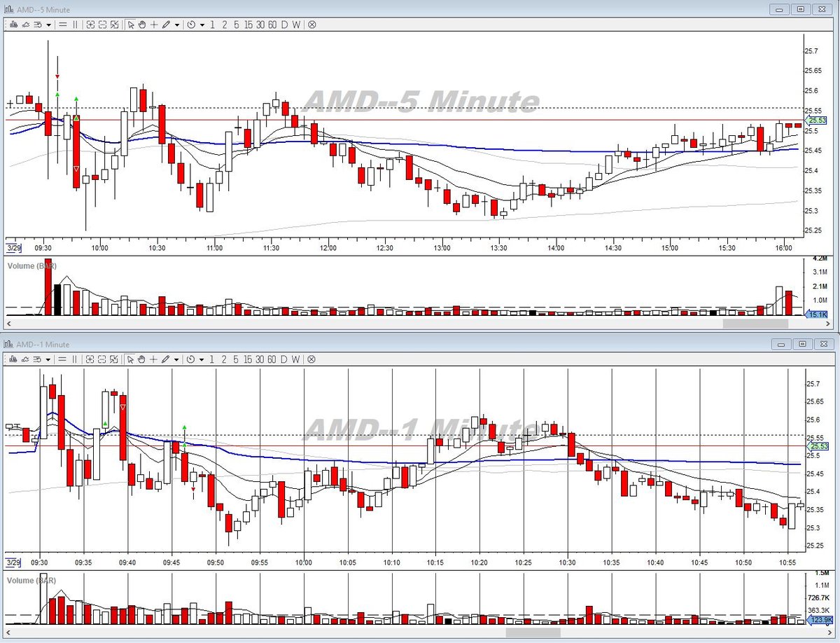The height and width of the screenshot is (643, 840).
Task: Click Volume (BAR) label in 5 Minute window
Action: click(31, 266)
